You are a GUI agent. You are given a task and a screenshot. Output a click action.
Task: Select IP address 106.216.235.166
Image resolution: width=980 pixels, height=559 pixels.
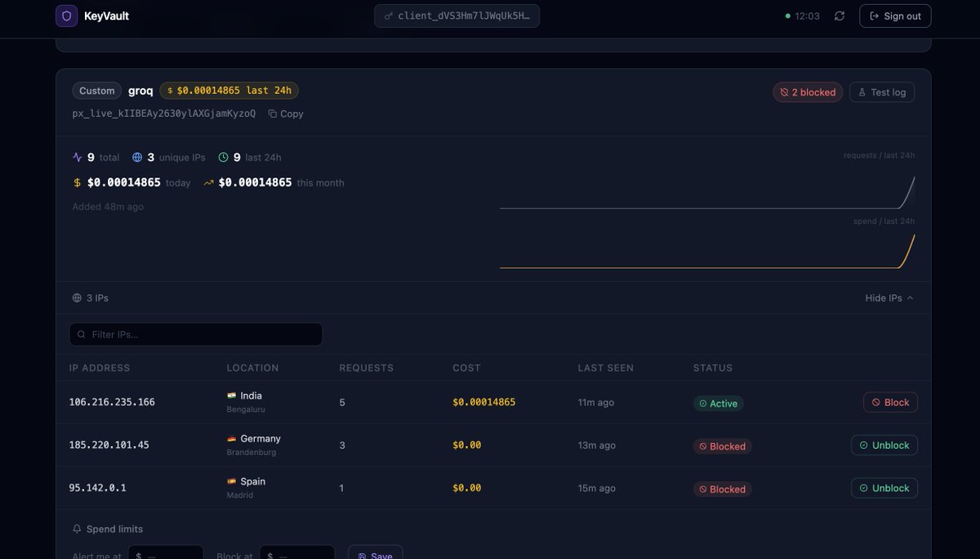click(x=112, y=402)
